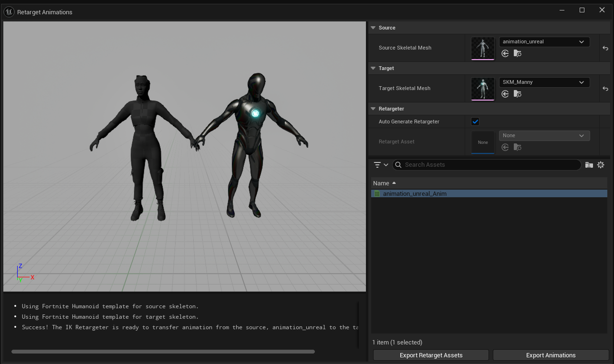Click the Unreal Engine logo icon
This screenshot has width=614, height=364.
(x=9, y=12)
